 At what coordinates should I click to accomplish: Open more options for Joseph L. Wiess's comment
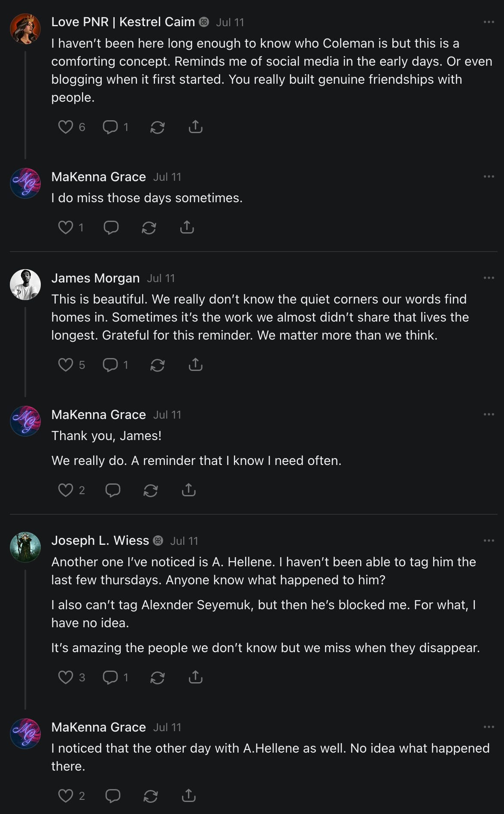coord(489,541)
